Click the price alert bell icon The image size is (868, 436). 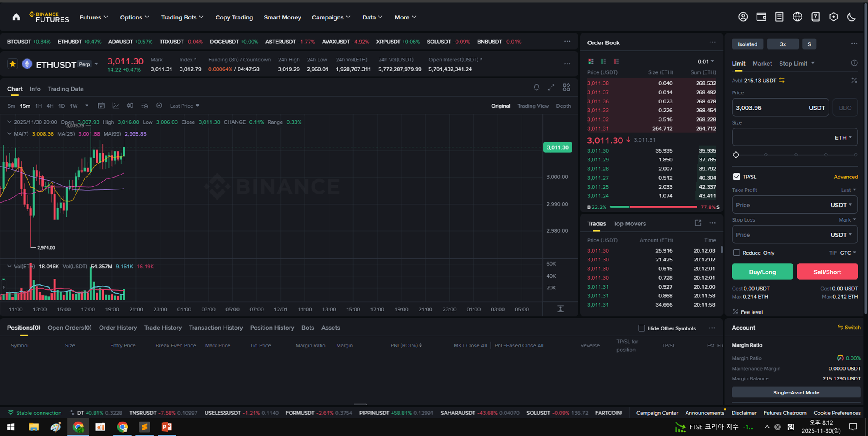coord(536,87)
